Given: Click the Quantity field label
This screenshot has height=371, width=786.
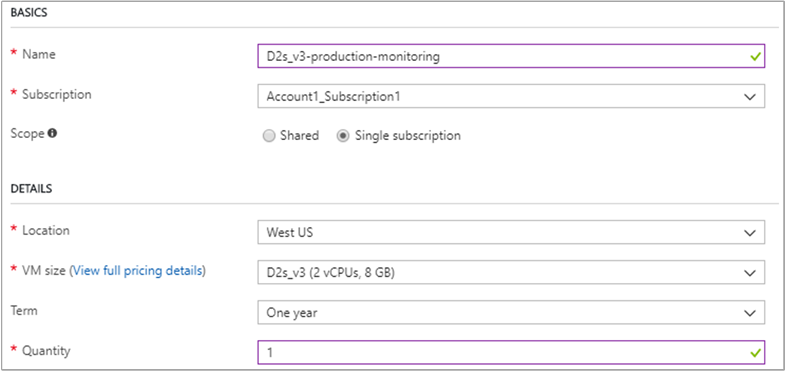Looking at the screenshot, I should (x=46, y=350).
